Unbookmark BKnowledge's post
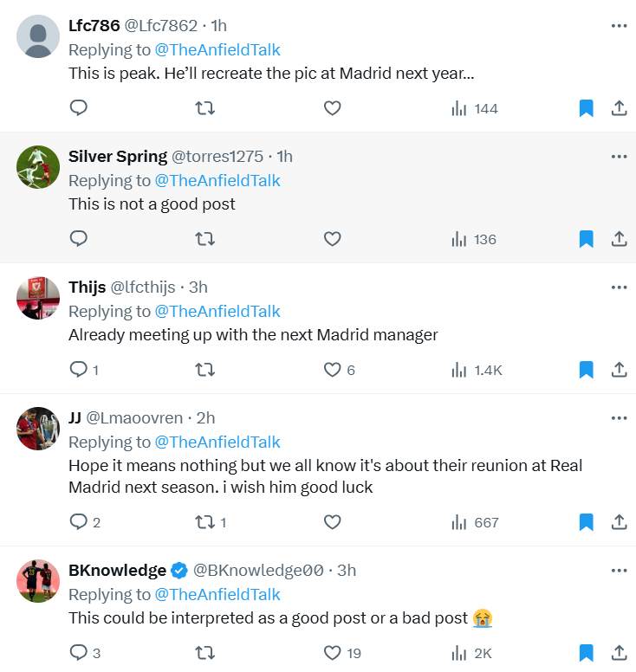Screen dimensions: 636x672 586,653
